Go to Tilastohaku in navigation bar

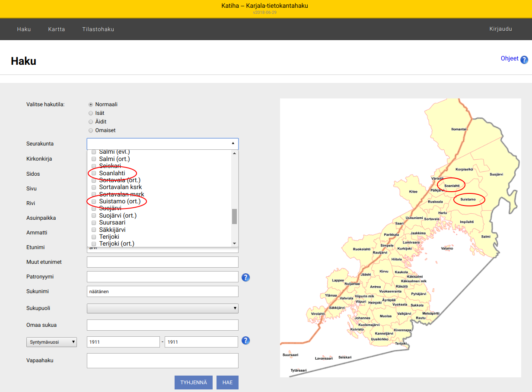pyautogui.click(x=98, y=29)
